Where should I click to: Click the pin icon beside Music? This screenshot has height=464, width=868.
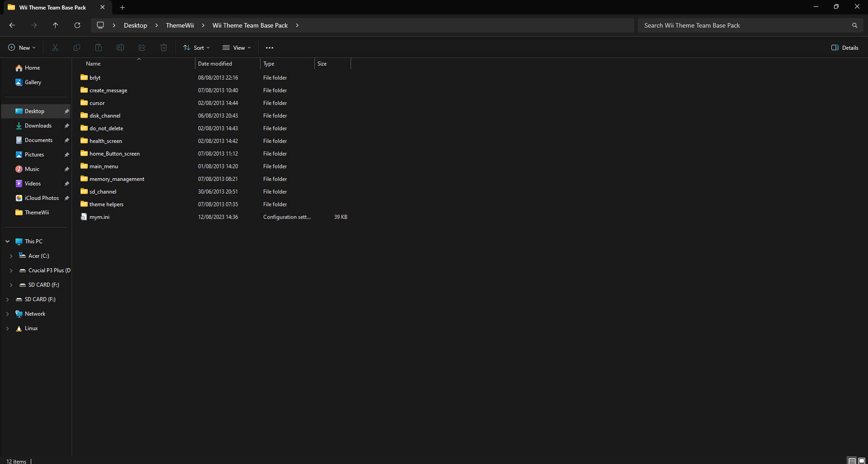(x=66, y=169)
